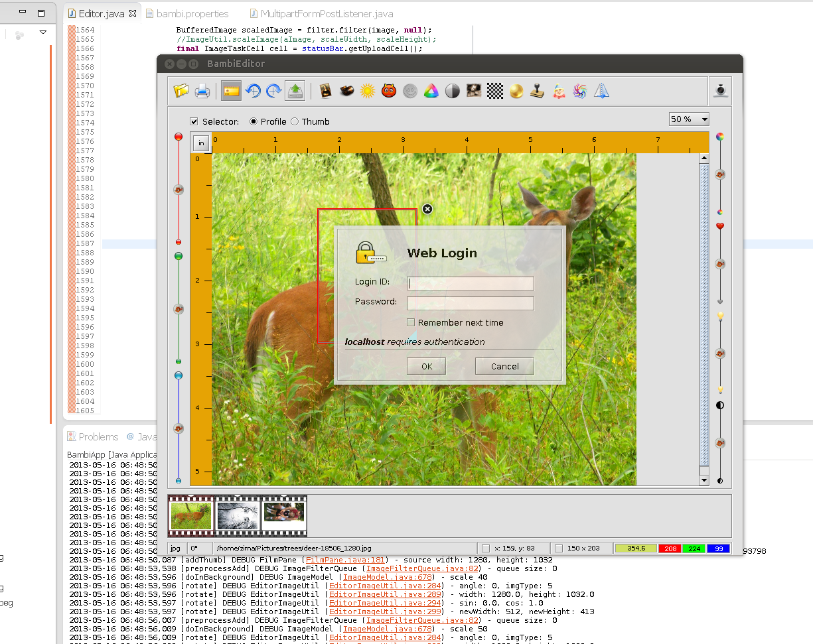Select the rotate left tool

click(252, 91)
